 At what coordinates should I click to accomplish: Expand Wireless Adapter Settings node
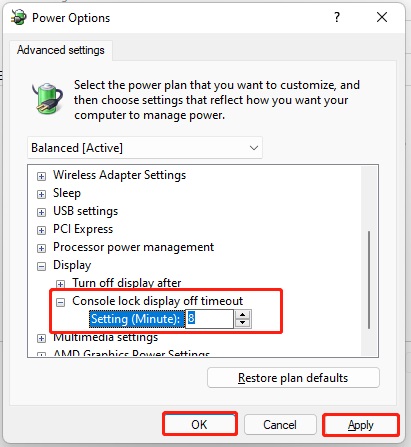[x=41, y=176]
